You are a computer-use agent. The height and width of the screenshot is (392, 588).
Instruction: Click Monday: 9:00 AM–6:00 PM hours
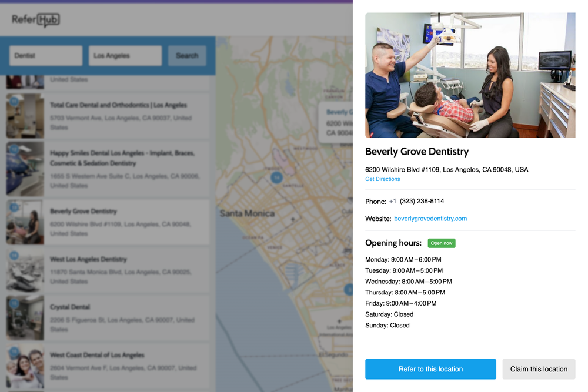(x=403, y=260)
